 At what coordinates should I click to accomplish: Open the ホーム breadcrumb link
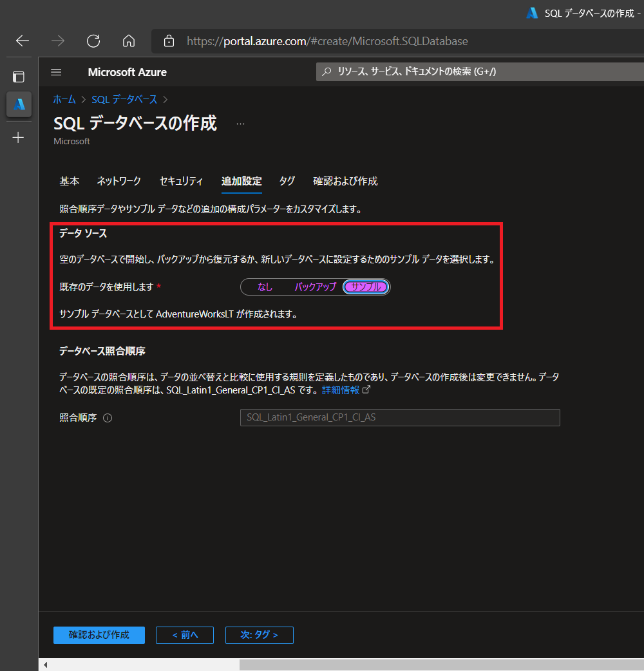click(x=64, y=100)
